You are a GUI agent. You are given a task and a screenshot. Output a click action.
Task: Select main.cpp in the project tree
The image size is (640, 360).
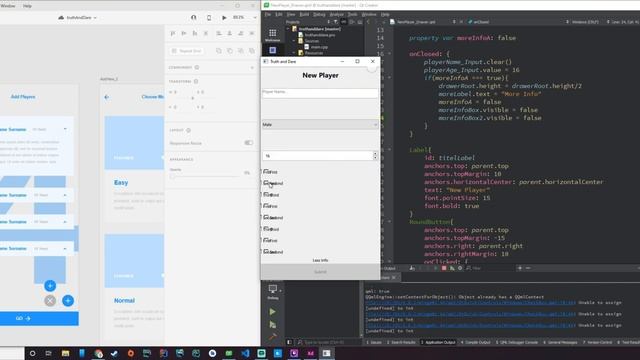pos(319,47)
